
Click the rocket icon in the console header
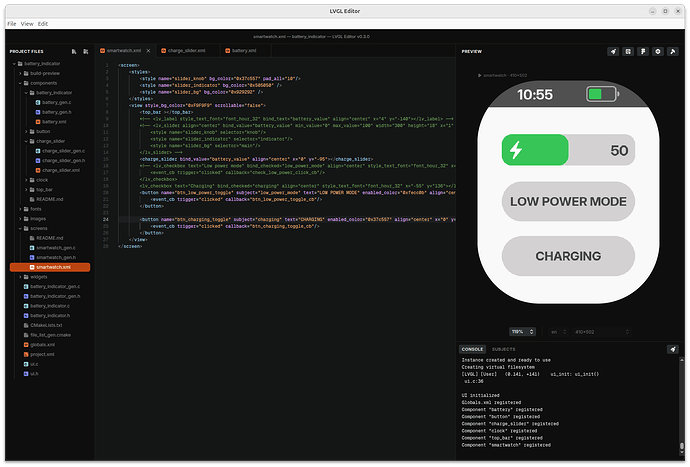[x=672, y=349]
